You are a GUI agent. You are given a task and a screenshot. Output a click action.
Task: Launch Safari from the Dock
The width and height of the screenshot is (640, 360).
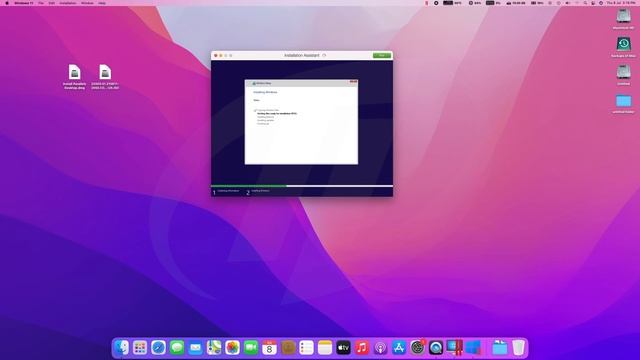click(x=158, y=348)
